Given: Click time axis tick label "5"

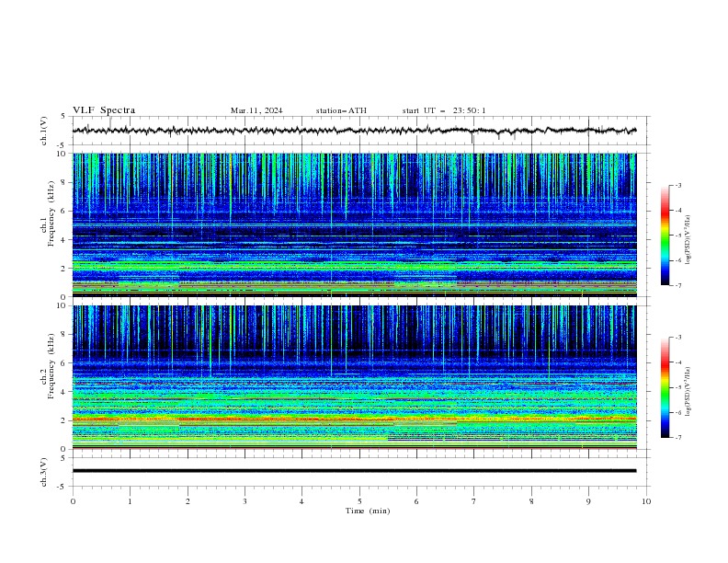Looking at the screenshot, I should click(x=359, y=501).
